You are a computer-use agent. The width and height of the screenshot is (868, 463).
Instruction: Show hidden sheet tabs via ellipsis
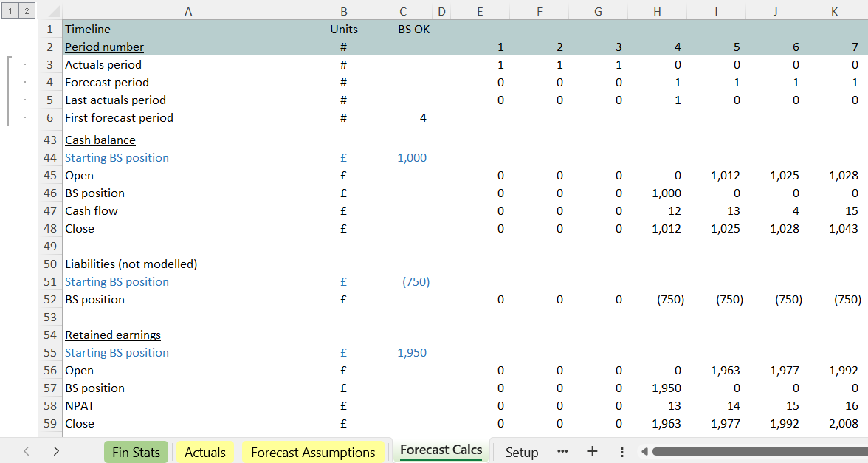tap(562, 452)
